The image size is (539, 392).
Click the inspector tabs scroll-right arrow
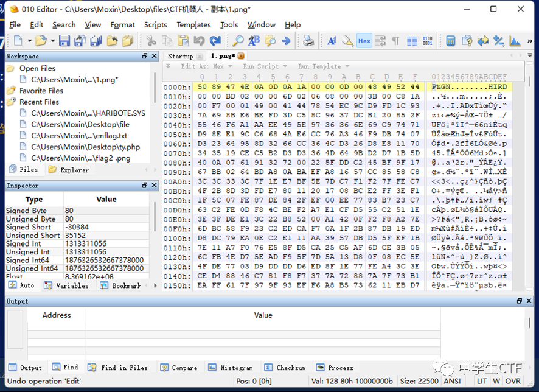point(155,285)
